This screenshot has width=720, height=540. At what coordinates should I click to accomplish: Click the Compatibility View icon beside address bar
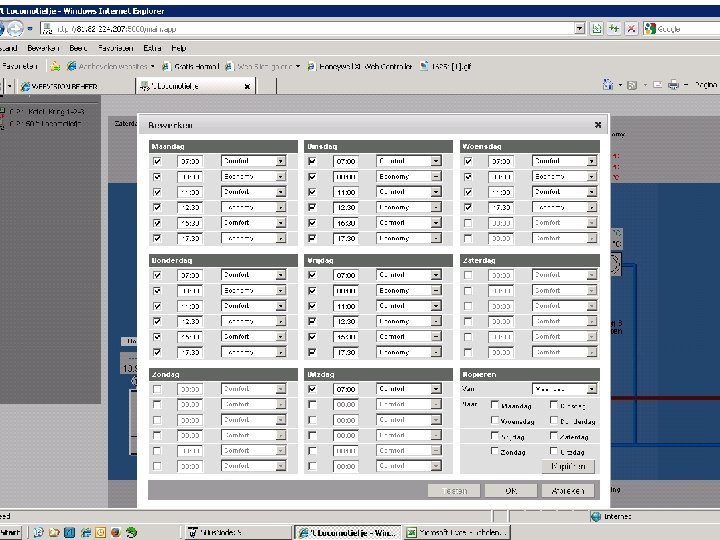(596, 28)
